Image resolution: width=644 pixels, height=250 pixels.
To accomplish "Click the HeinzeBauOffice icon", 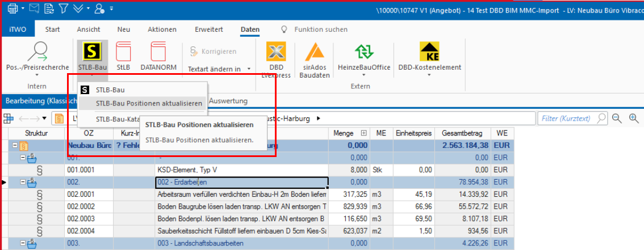I will (x=364, y=53).
